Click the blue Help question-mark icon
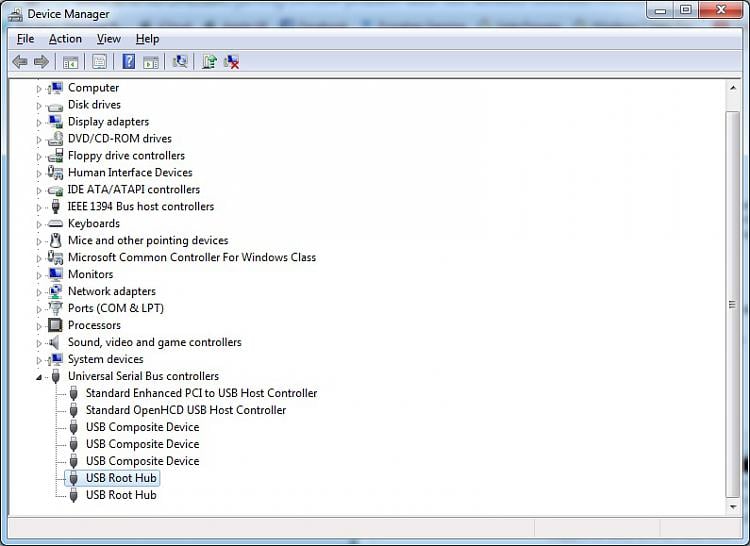Screen dimensions: 750x546 [129, 61]
